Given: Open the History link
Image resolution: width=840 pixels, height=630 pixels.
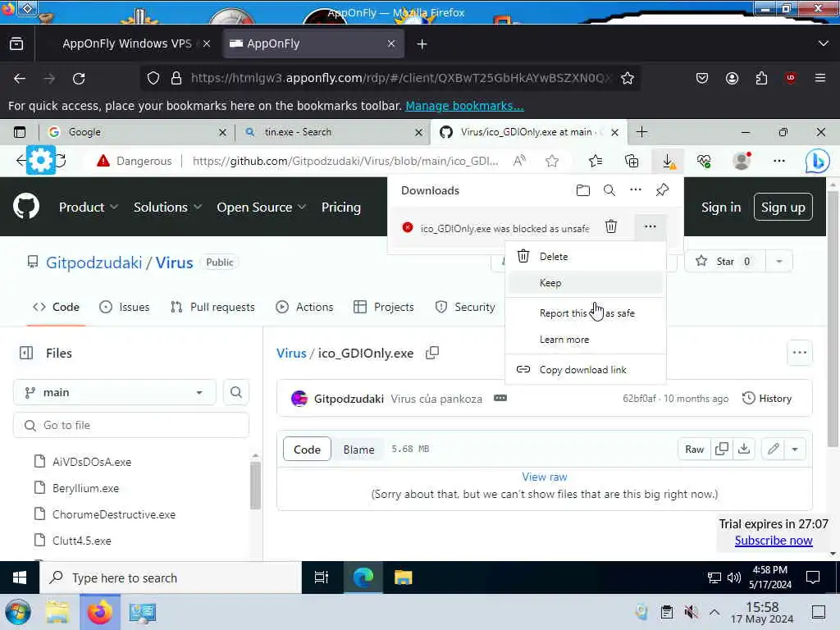Looking at the screenshot, I should pyautogui.click(x=767, y=399).
